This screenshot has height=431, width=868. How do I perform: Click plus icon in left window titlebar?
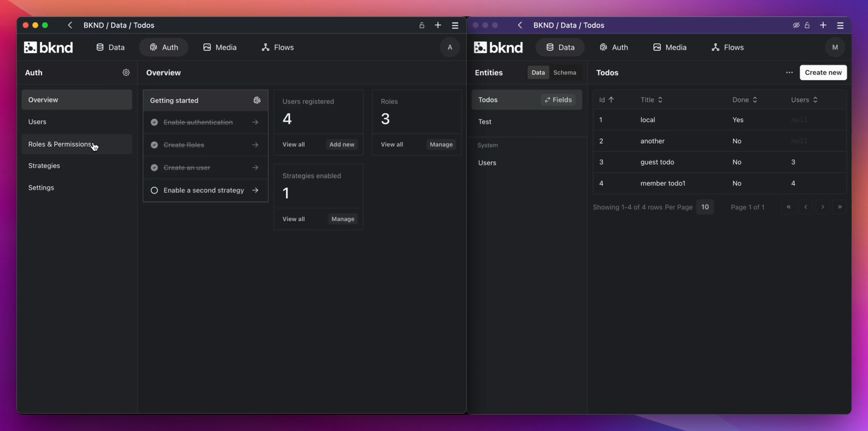coord(438,25)
